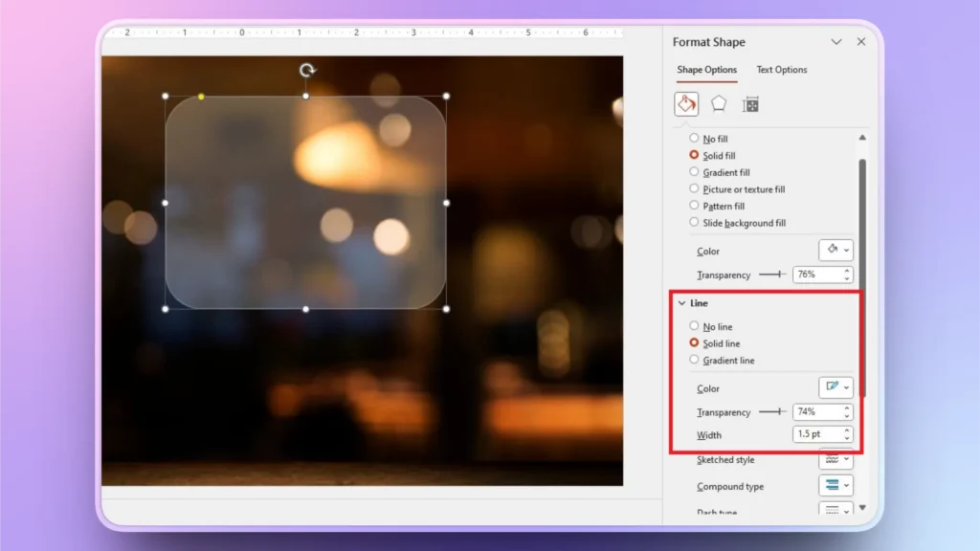Screen dimensions: 980x551
Task: Switch to the Text Options tab
Action: pyautogui.click(x=781, y=69)
